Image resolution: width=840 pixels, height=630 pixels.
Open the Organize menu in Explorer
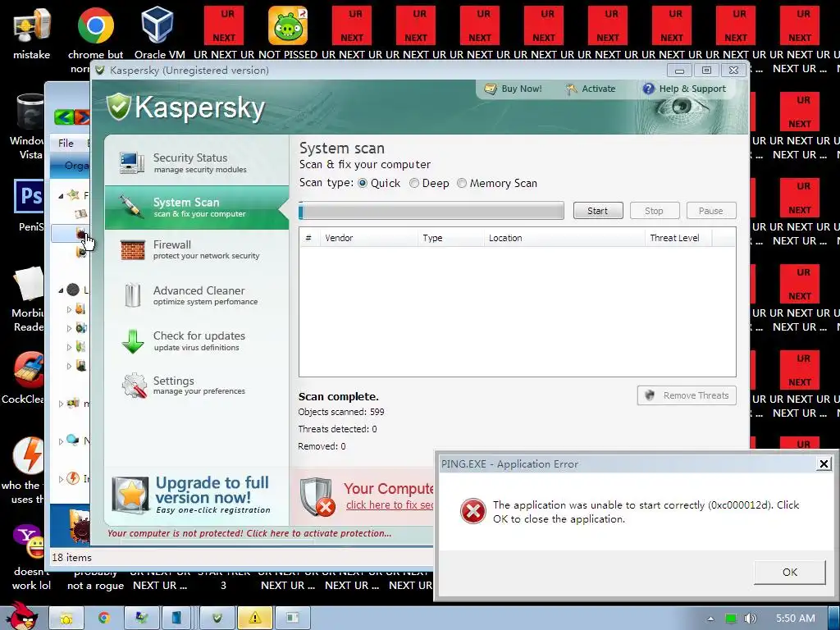pos(75,166)
